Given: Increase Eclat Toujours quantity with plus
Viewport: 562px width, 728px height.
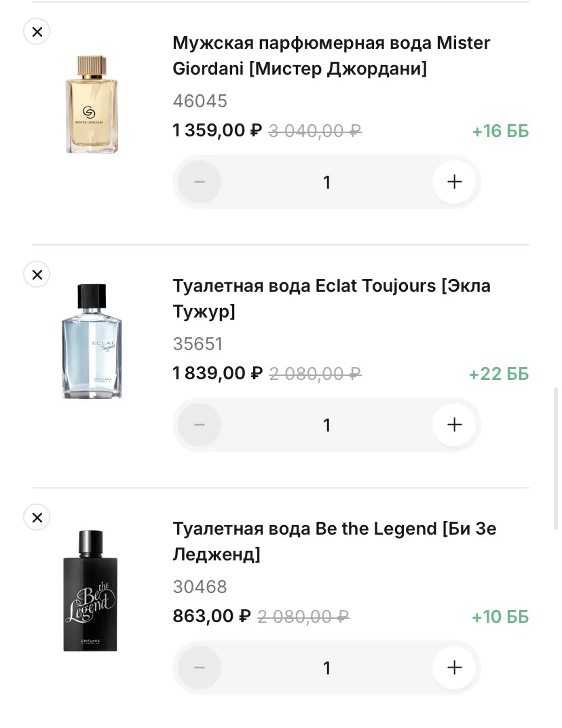Looking at the screenshot, I should pyautogui.click(x=454, y=425).
